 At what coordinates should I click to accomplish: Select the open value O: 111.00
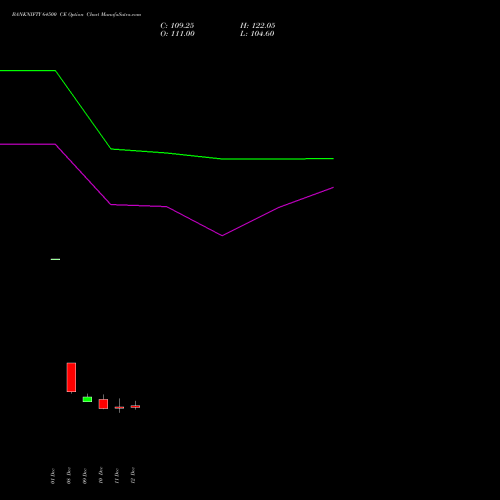coord(177,34)
